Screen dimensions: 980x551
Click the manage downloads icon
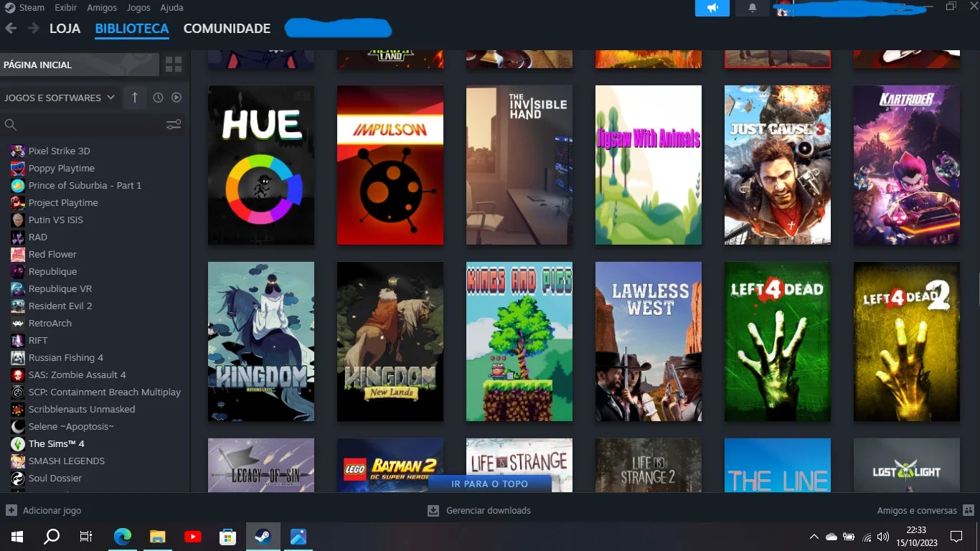click(433, 510)
